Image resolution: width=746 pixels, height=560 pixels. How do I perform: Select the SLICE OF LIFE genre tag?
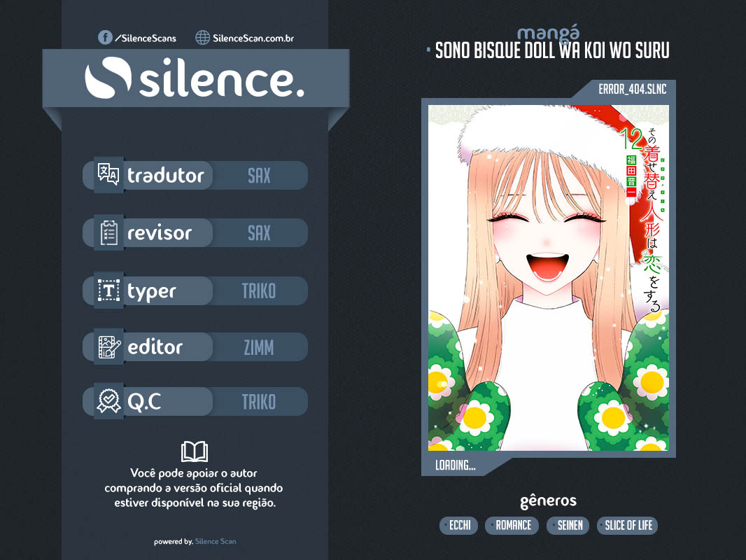[627, 526]
